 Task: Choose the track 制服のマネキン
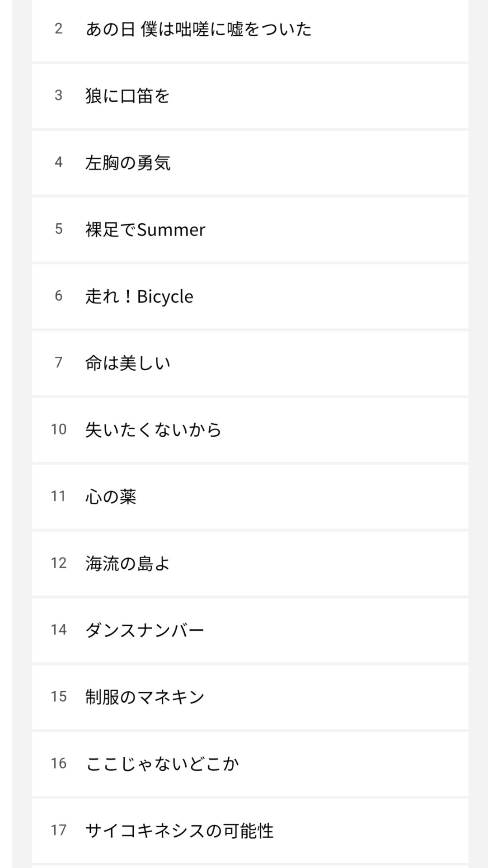pyautogui.click(x=145, y=697)
